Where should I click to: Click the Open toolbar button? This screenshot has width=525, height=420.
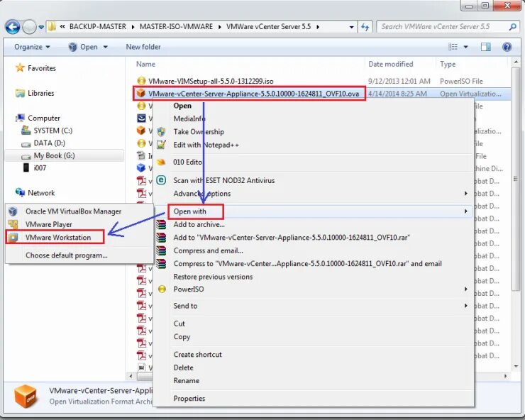[x=83, y=47]
